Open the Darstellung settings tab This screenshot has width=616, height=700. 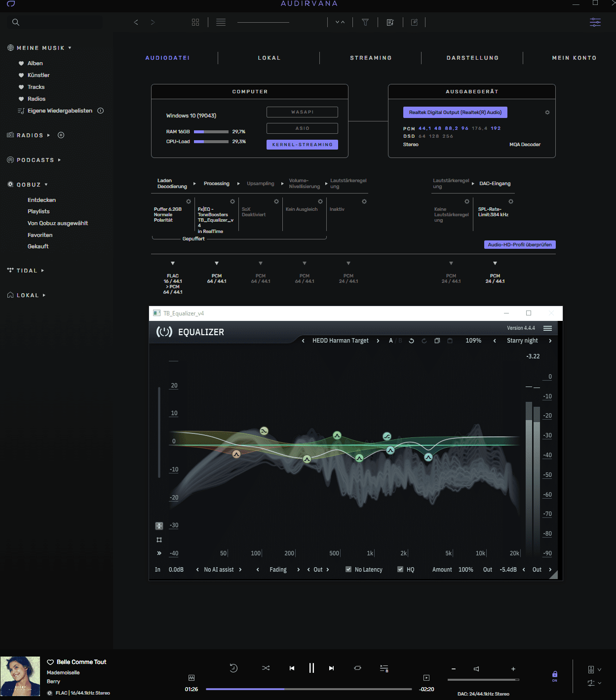(472, 58)
